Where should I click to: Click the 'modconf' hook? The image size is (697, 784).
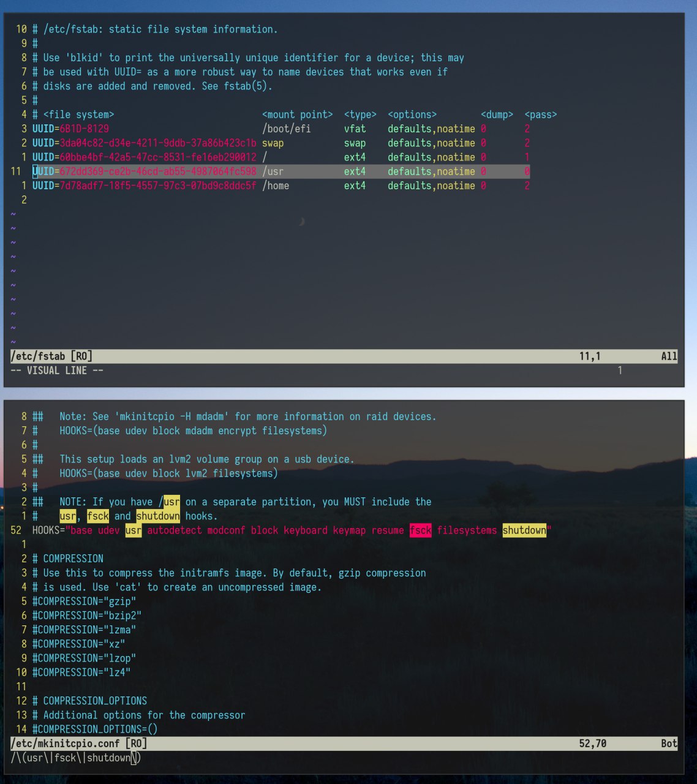click(x=226, y=530)
